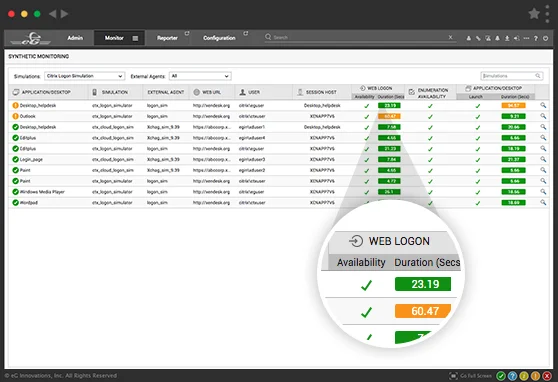The image size is (558, 382).
Task: Click the magnifier icon in Outlook row
Action: coord(543,116)
